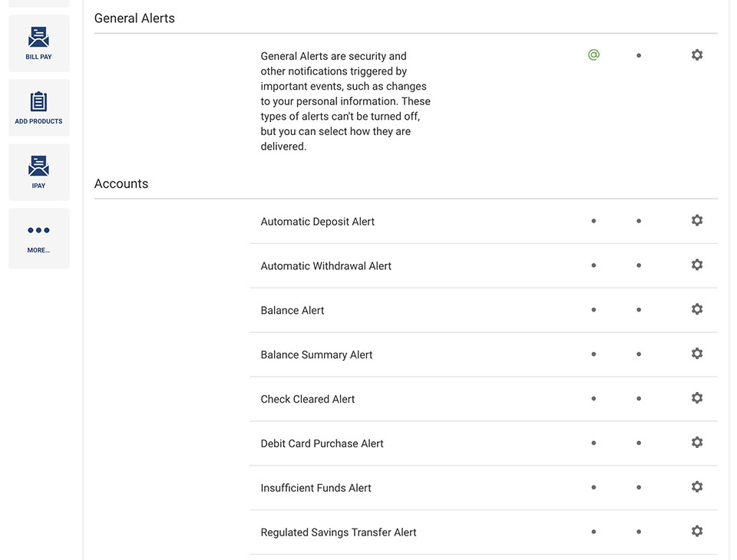
Task: Open gear settings for General Alerts
Action: tap(697, 55)
